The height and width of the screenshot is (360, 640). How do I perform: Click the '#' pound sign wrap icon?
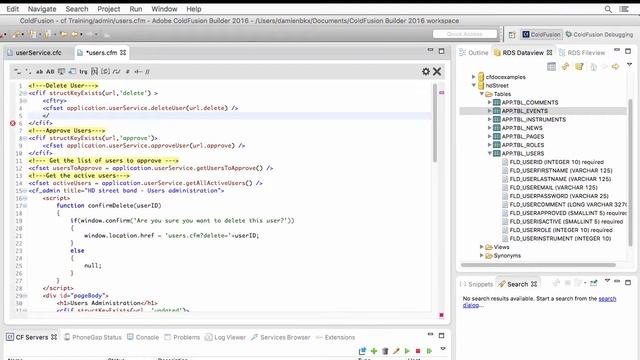pyautogui.click(x=127, y=71)
